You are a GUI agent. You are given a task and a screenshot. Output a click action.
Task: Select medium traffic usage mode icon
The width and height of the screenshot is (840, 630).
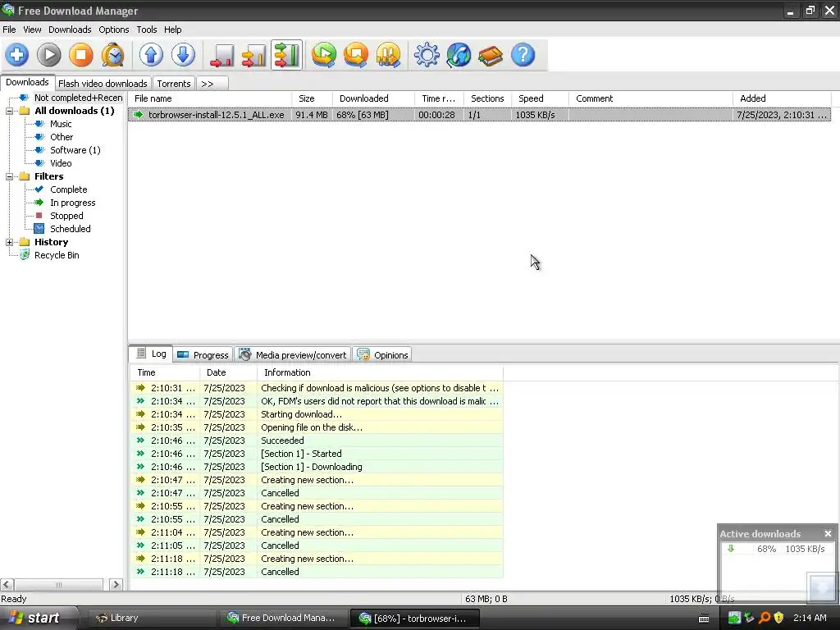[254, 55]
